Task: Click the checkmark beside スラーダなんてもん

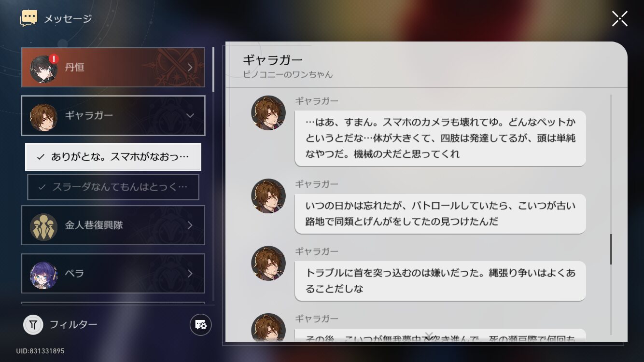Action: tap(42, 187)
